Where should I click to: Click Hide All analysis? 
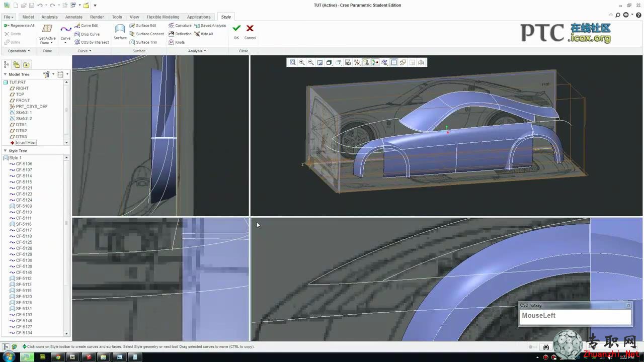click(204, 34)
